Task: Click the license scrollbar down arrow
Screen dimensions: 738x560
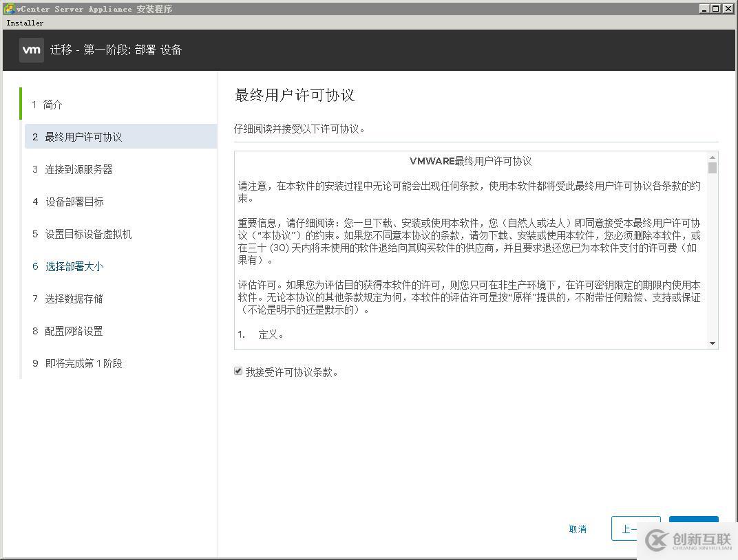Action: (x=713, y=343)
